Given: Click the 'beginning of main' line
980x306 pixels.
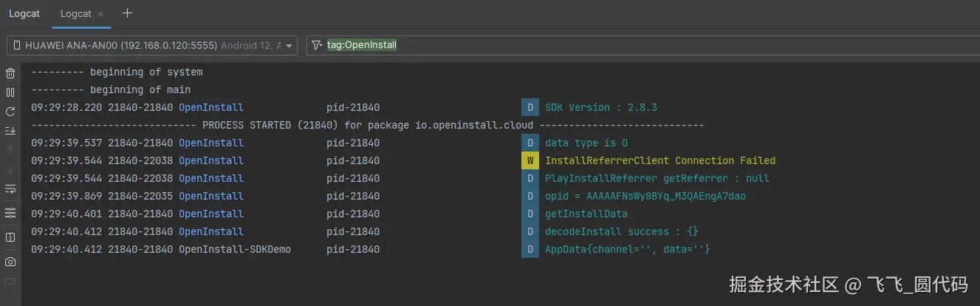Looking at the screenshot, I should [x=111, y=89].
